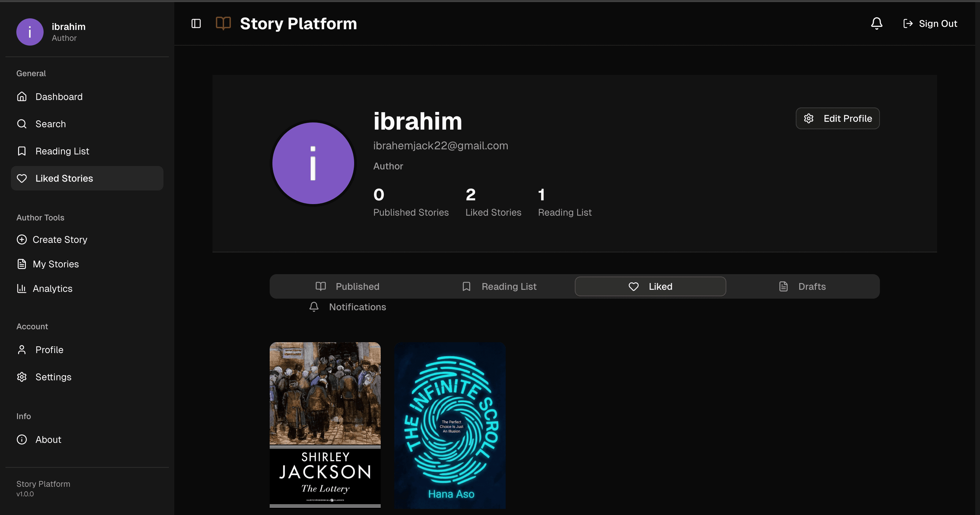Switch to the Drafts tab
The height and width of the screenshot is (515, 980).
coord(802,286)
